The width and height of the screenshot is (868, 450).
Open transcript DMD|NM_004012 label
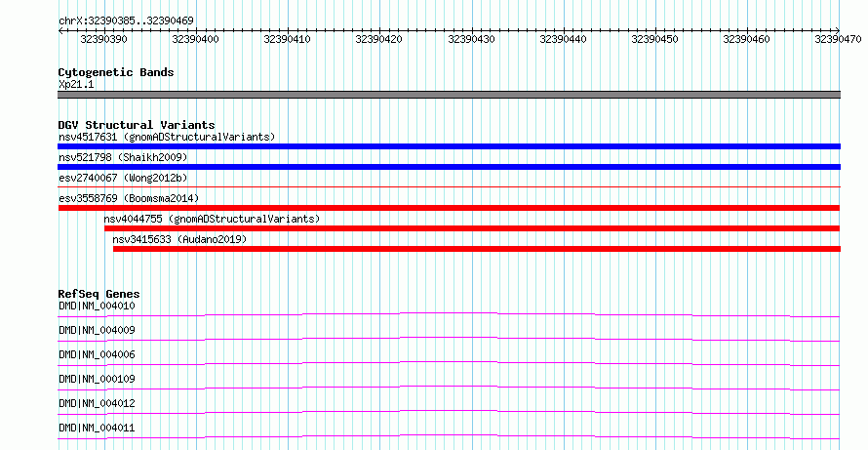pyautogui.click(x=97, y=403)
